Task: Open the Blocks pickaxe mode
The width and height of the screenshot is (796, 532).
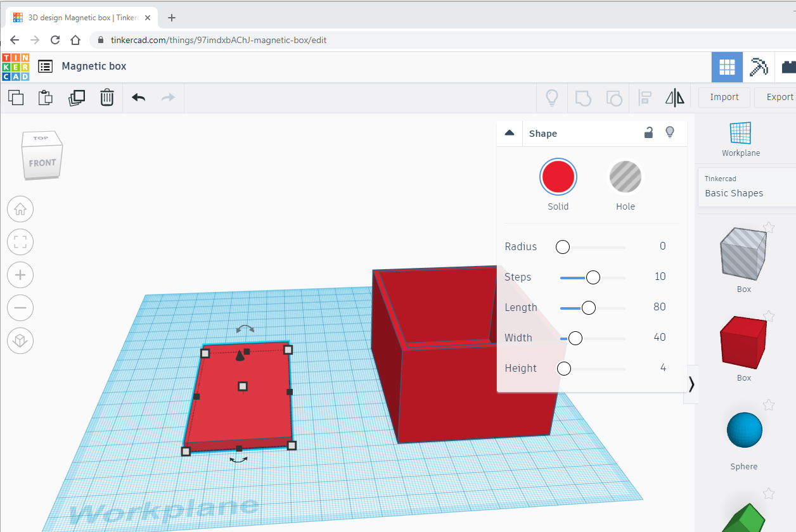Action: 758,67
